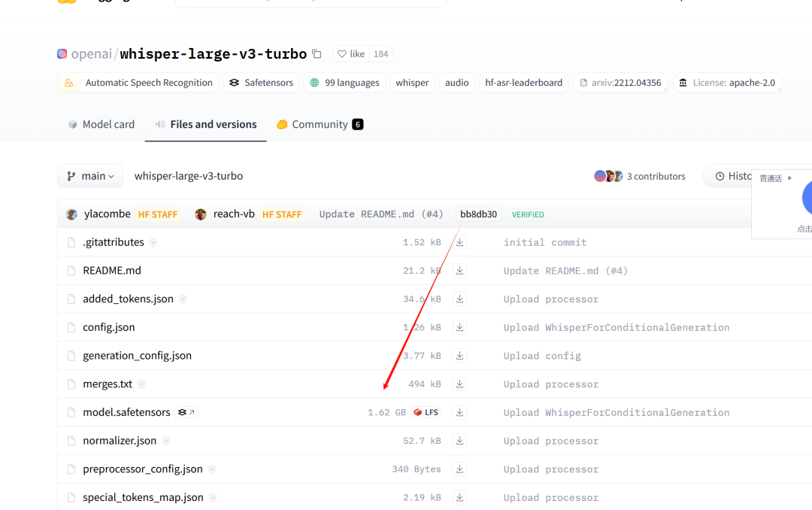Download the merges.txt file
Image resolution: width=812 pixels, height=510 pixels.
459,384
